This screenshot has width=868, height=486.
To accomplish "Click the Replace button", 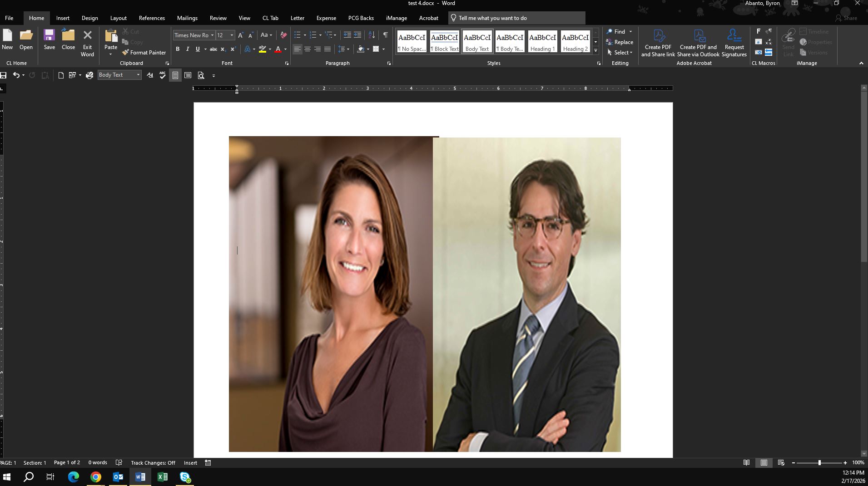I will (x=620, y=42).
